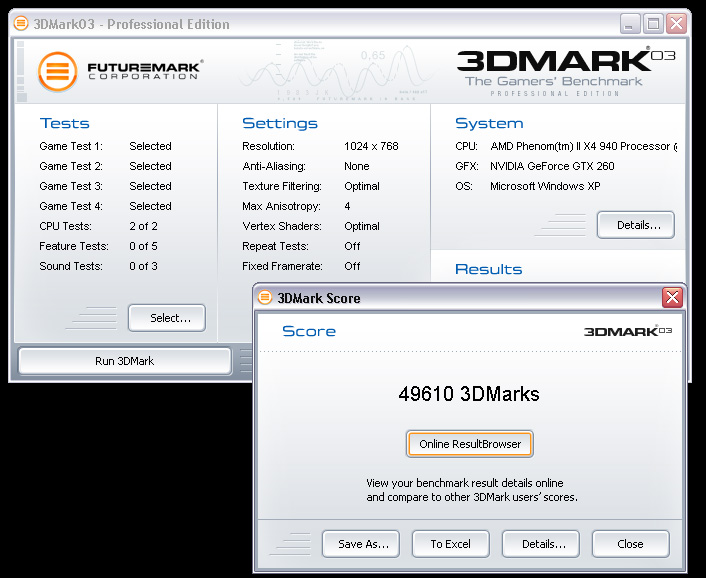706x578 pixels.
Task: Click the 3DMark03 title bar app icon
Action: pos(21,23)
